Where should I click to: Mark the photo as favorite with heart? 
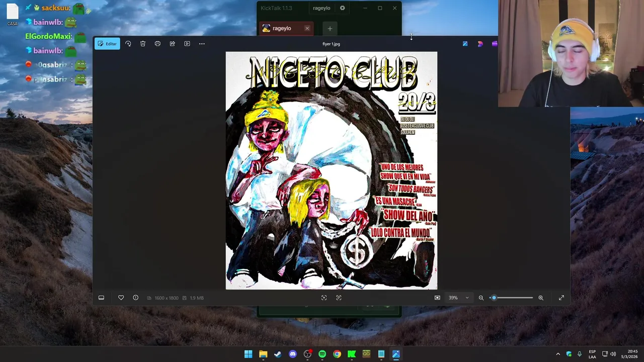(121, 298)
